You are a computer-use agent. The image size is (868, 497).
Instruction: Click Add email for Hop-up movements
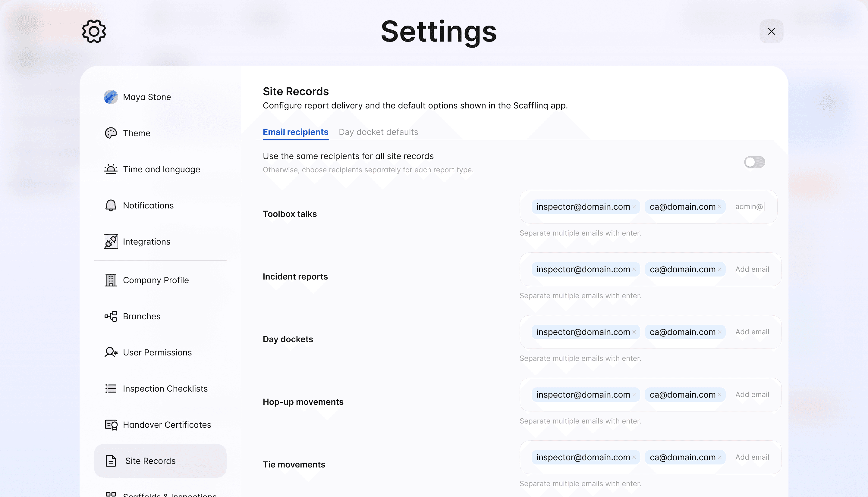pos(752,395)
